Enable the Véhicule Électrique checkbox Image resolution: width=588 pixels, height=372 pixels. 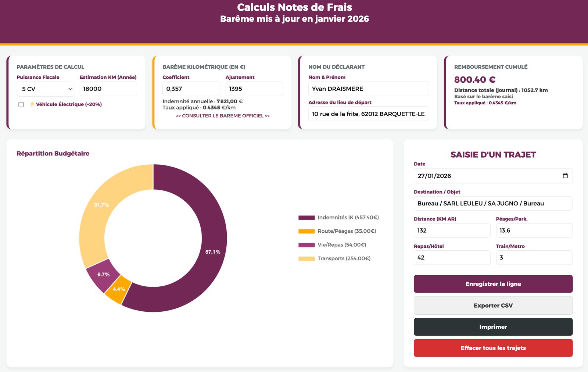(x=21, y=104)
